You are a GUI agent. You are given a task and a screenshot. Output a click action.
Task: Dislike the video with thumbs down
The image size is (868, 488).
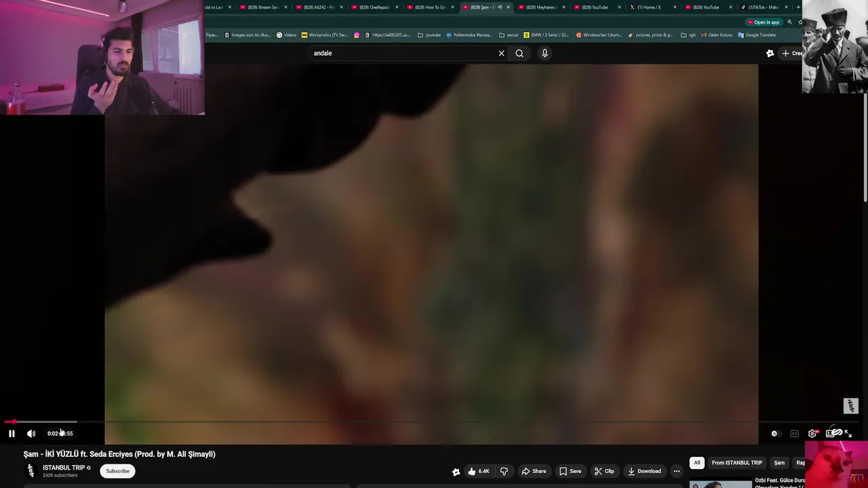[x=504, y=471]
